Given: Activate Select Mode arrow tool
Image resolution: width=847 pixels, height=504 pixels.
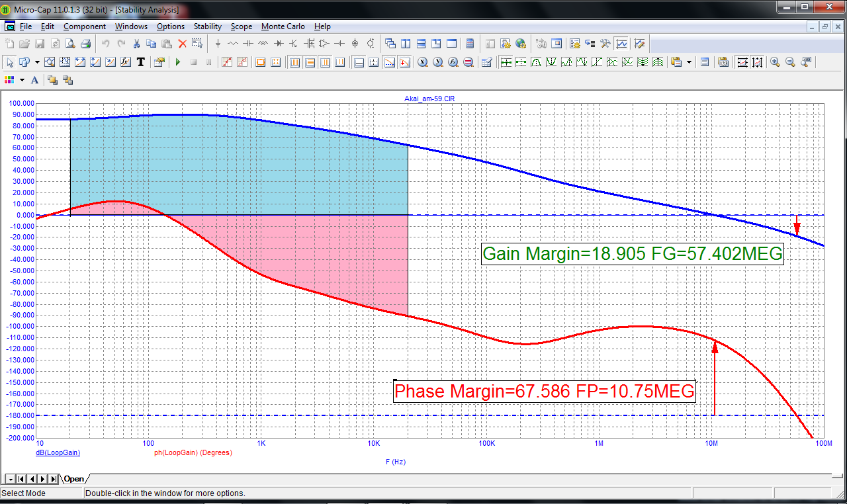Looking at the screenshot, I should click(x=10, y=62).
